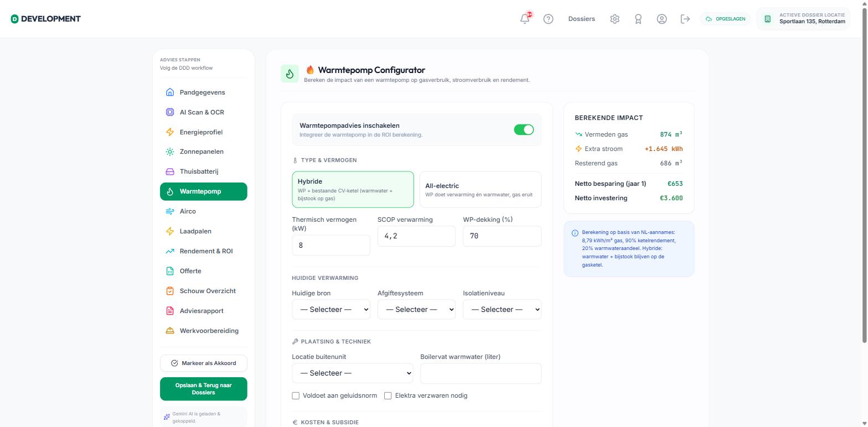Check Voldoet aan geluidsnorm checkbox
Screen dimensions: 868x427
(x=296, y=395)
